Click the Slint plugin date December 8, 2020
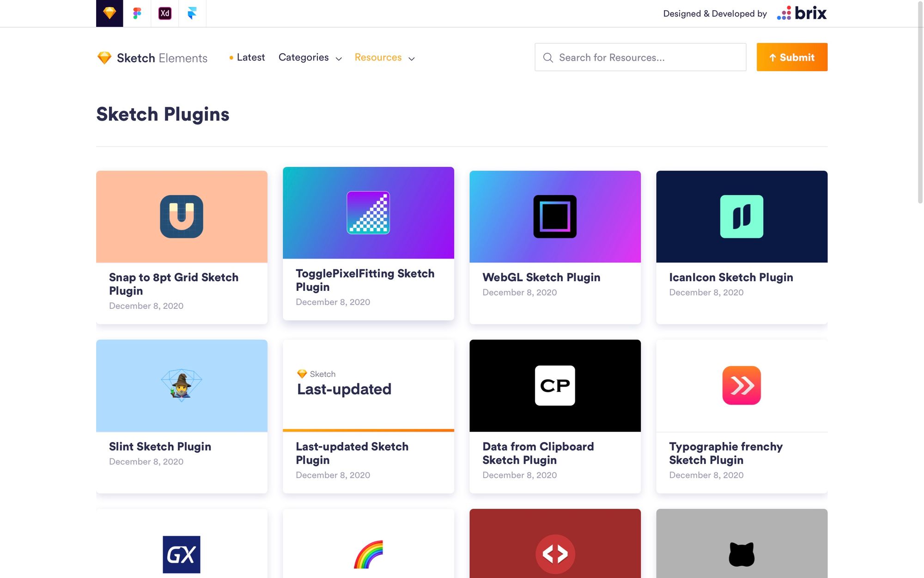Screen dimensions: 924x578 click(x=146, y=461)
